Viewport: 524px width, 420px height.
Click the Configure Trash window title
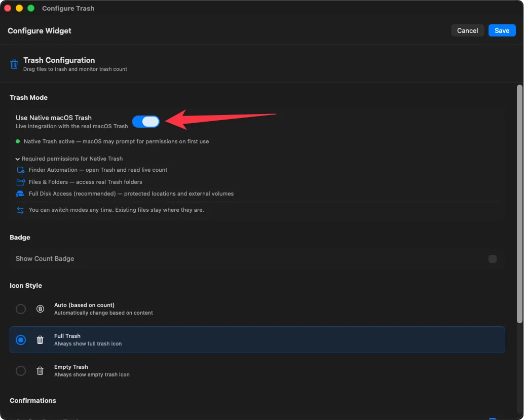click(x=68, y=8)
